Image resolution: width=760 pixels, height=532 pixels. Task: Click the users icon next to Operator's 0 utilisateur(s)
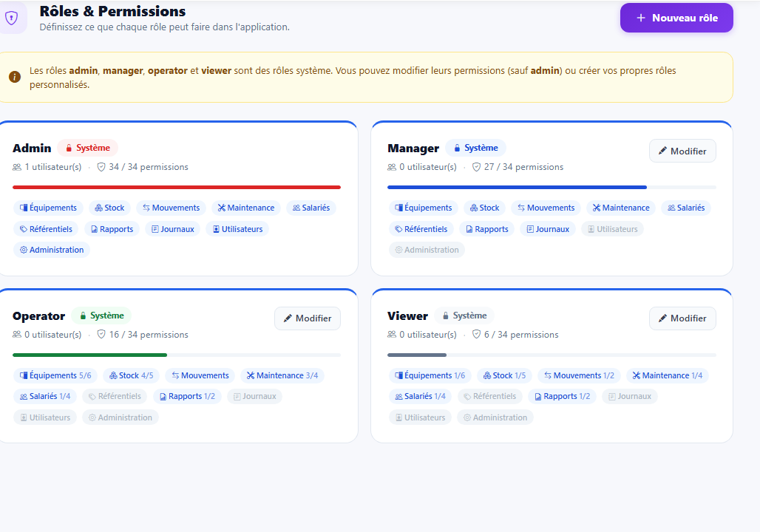click(x=17, y=335)
